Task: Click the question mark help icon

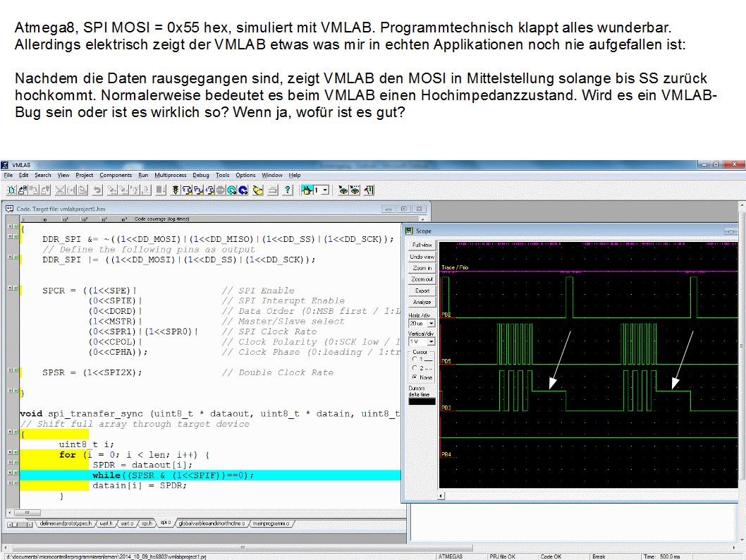Action: coord(288,190)
